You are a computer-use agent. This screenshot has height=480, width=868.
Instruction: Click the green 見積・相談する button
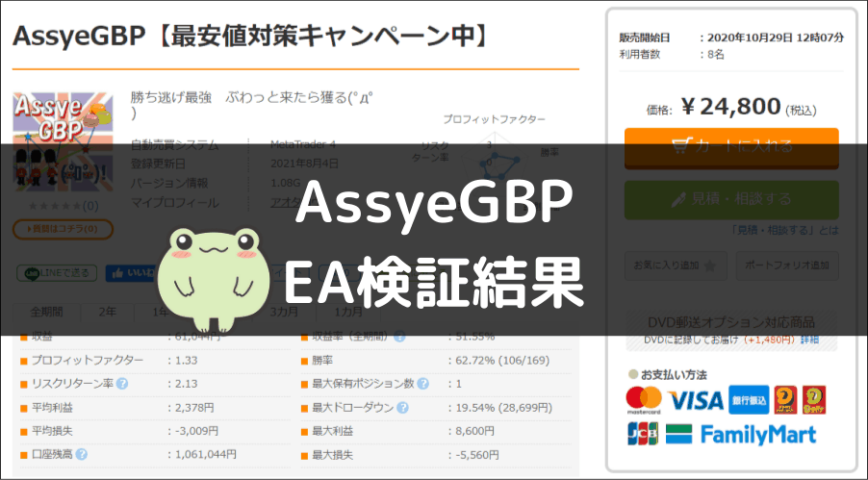[731, 199]
